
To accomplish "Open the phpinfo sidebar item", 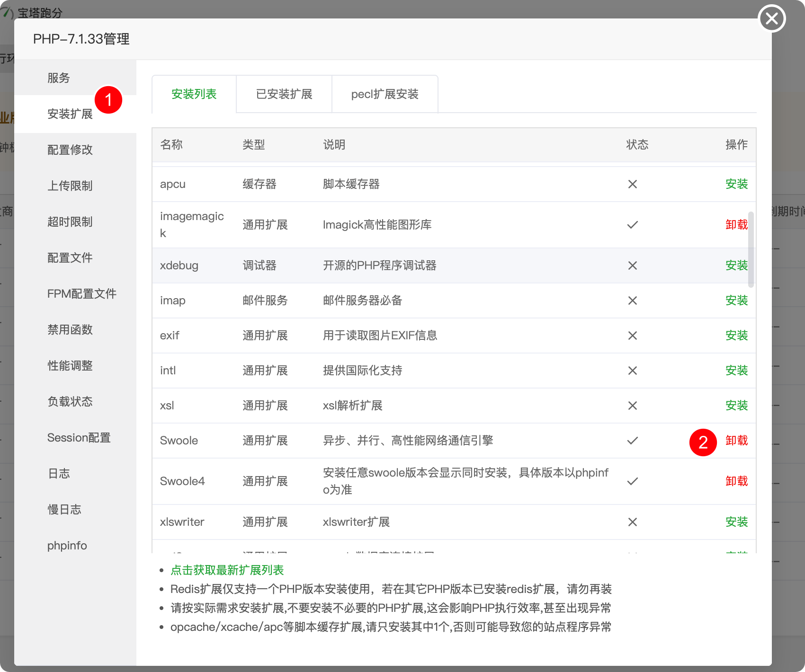I will coord(67,546).
